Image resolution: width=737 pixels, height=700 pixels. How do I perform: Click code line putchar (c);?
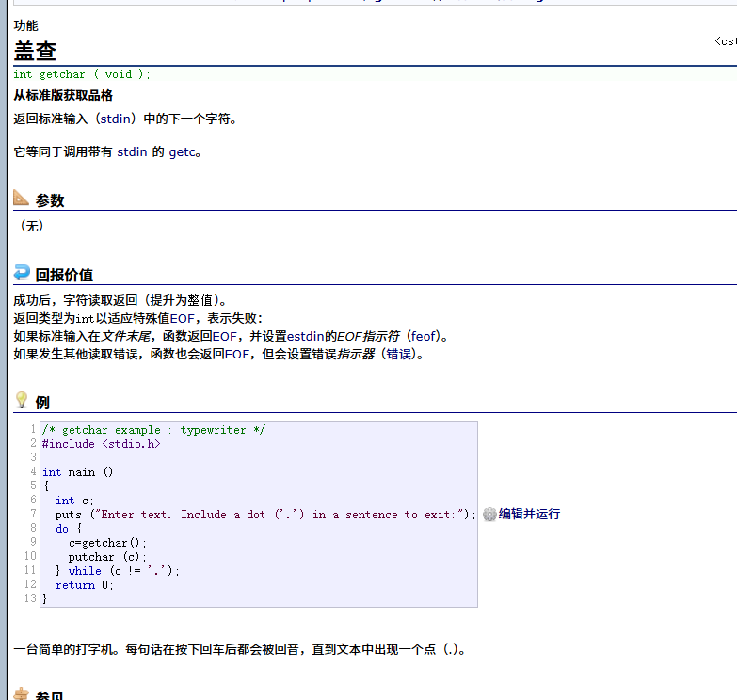(107, 557)
